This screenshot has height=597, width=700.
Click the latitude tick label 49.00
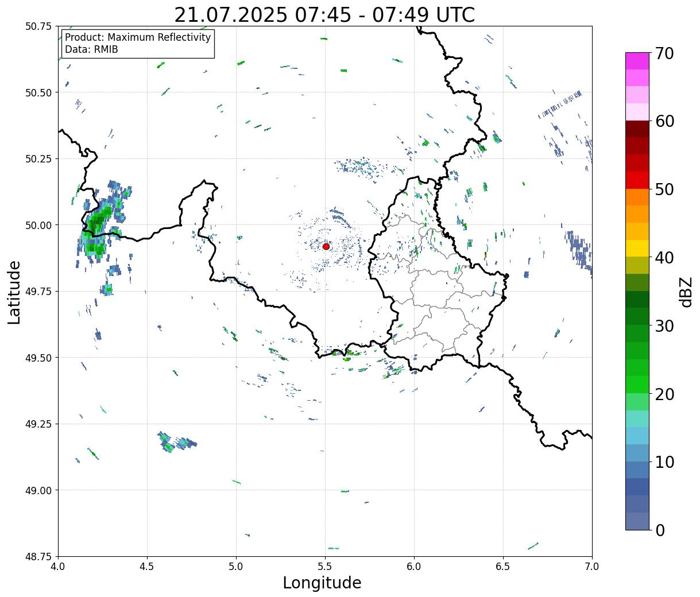[38, 490]
